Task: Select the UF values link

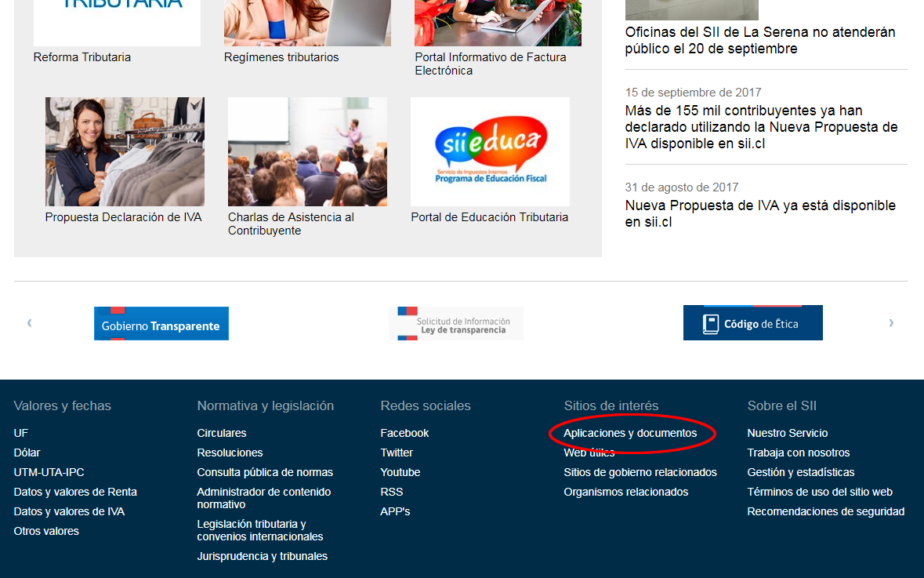Action: pyautogui.click(x=20, y=433)
